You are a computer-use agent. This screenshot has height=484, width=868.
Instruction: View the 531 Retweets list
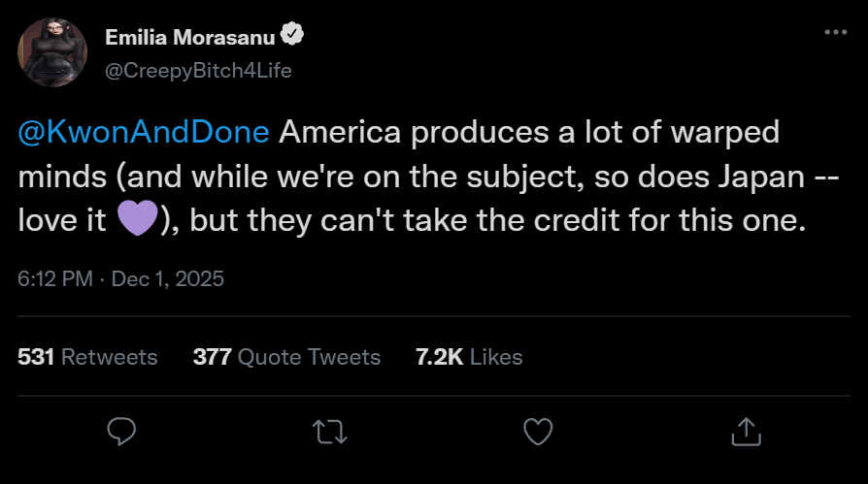(x=87, y=357)
